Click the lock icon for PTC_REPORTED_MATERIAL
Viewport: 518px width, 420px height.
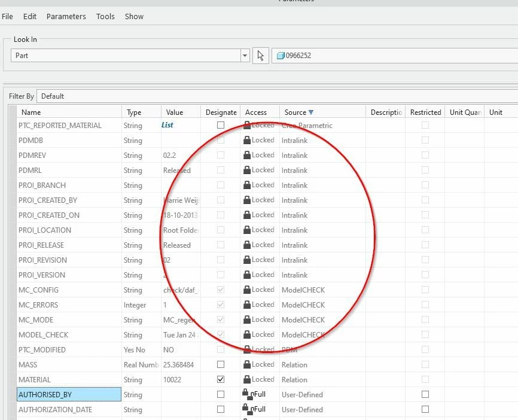click(x=247, y=125)
